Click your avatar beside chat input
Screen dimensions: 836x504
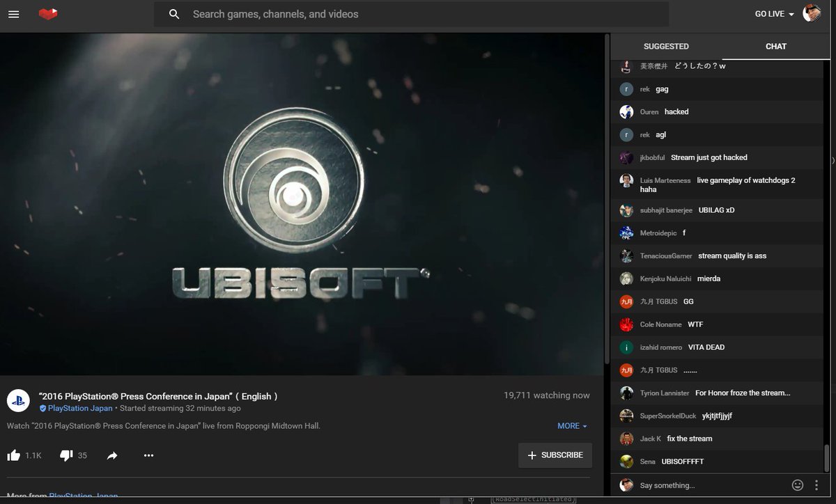[626, 485]
